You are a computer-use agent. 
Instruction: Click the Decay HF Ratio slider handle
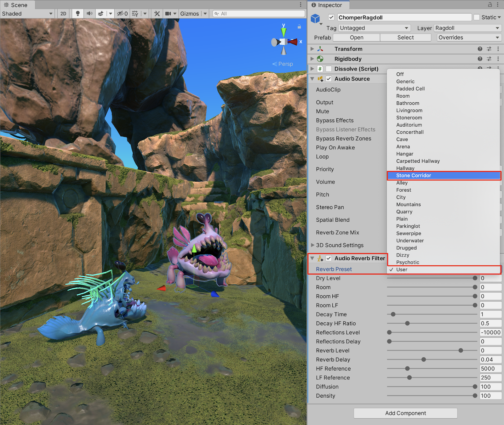click(x=407, y=323)
